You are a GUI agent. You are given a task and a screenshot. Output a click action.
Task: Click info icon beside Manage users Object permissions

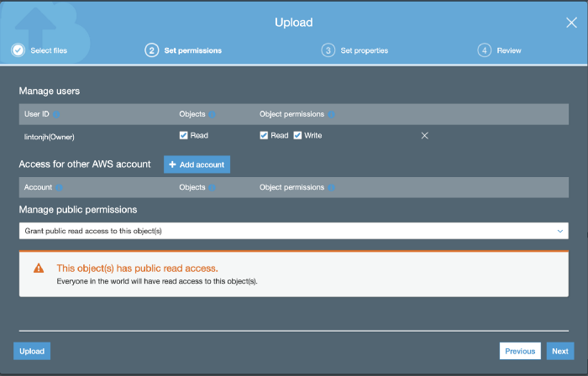tap(331, 114)
